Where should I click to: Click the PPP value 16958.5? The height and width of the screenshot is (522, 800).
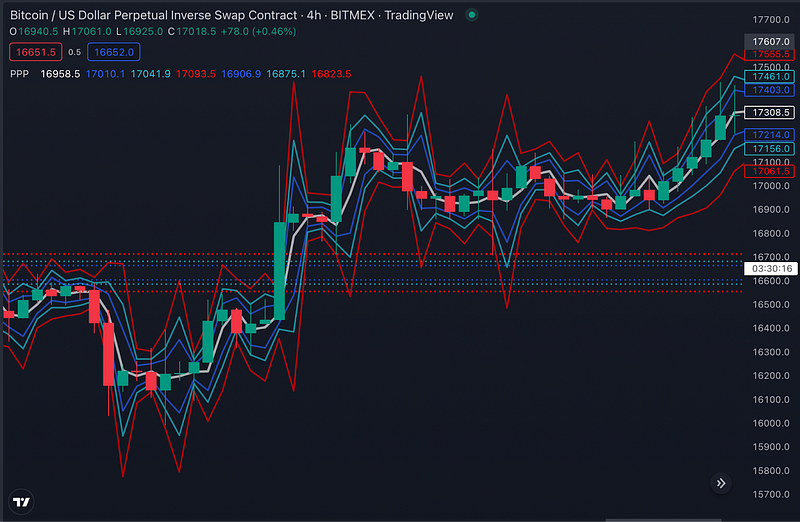point(60,74)
